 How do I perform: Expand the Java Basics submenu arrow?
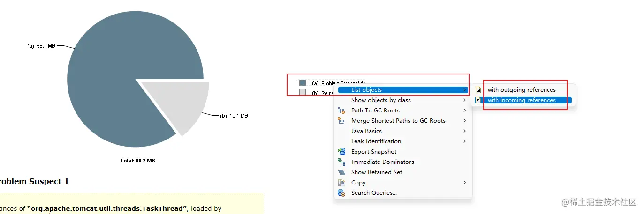pyautogui.click(x=465, y=131)
